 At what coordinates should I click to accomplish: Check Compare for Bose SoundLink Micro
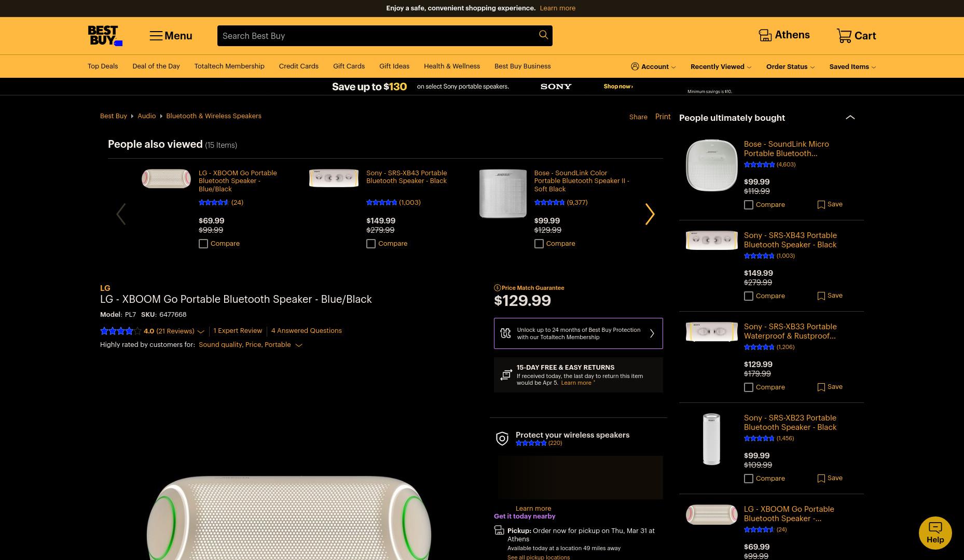(749, 205)
